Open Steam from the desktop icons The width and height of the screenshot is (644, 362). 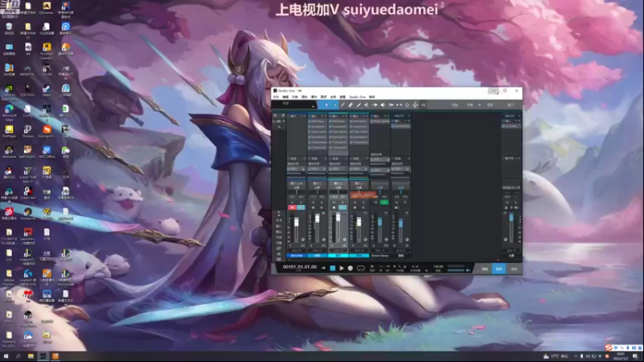click(47, 90)
